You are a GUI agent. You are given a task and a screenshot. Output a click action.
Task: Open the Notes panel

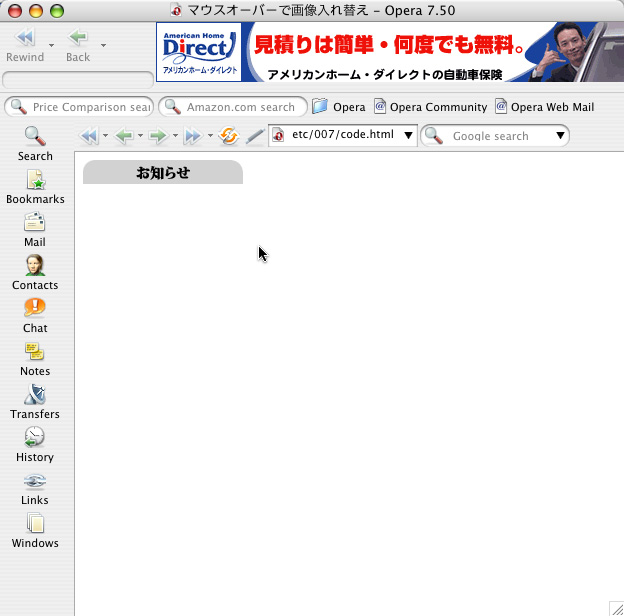[x=35, y=359]
